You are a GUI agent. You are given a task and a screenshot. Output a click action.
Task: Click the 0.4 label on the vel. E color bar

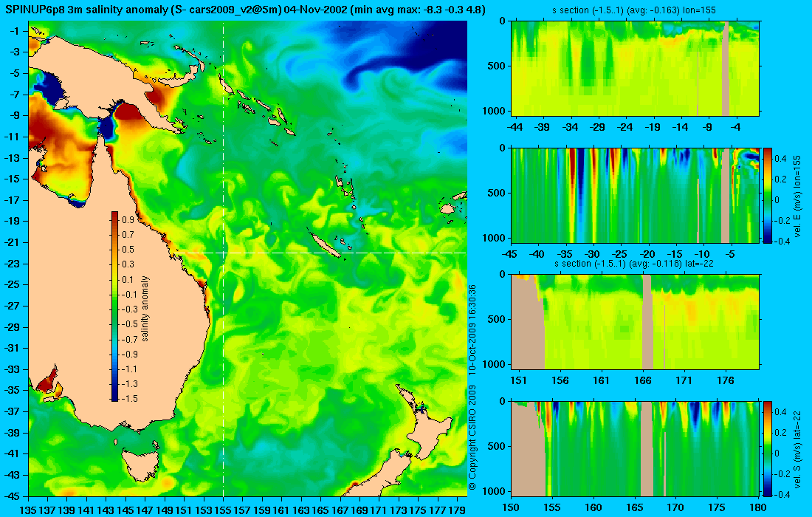[780, 159]
